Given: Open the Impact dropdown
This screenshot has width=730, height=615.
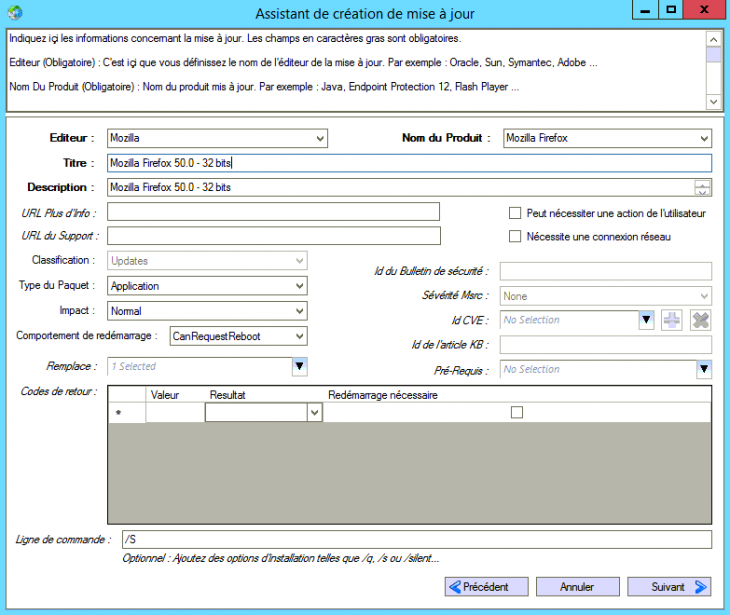Looking at the screenshot, I should coord(298,311).
